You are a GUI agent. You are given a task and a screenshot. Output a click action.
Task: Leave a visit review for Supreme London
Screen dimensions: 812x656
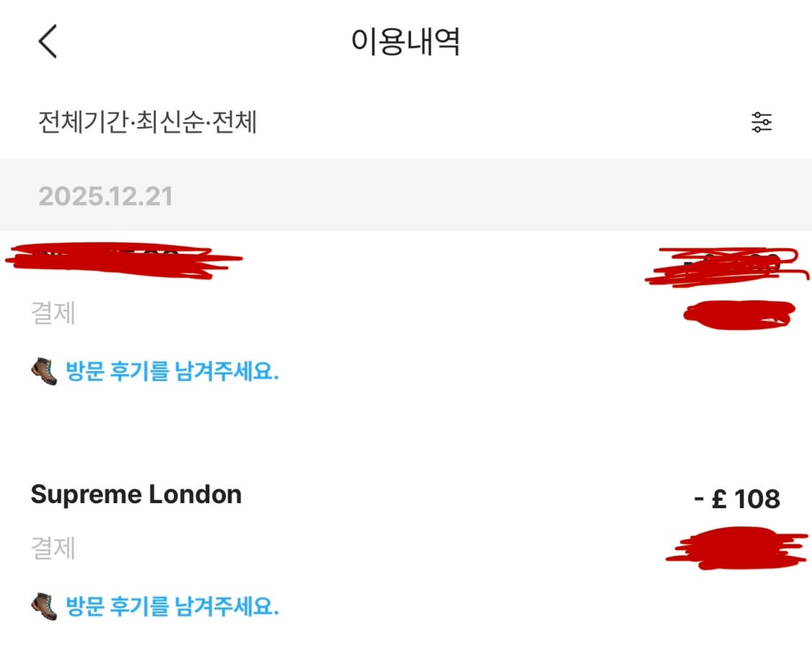click(172, 606)
